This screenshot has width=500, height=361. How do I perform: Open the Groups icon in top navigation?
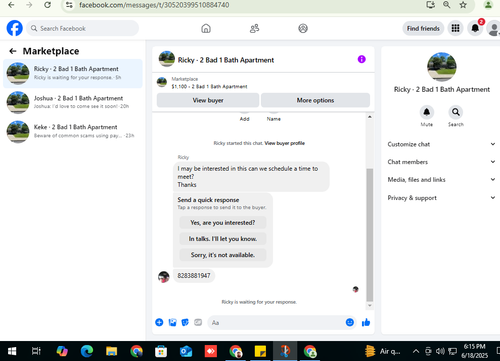point(303,28)
